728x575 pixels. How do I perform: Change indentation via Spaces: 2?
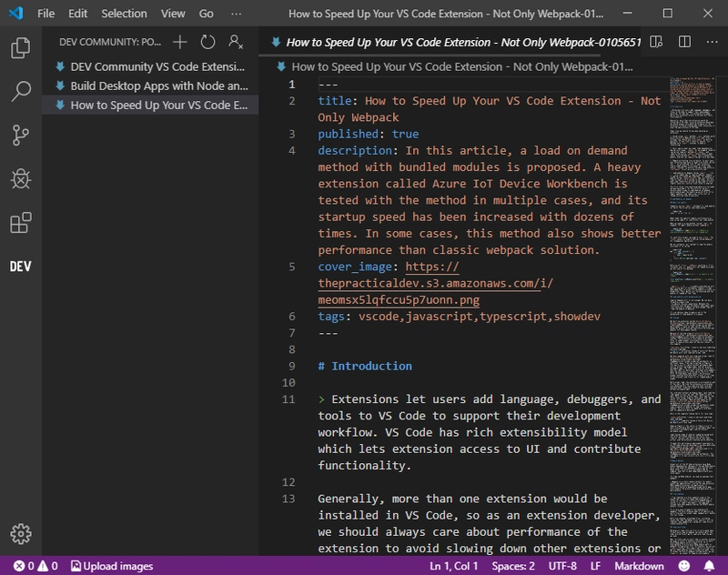tap(513, 566)
